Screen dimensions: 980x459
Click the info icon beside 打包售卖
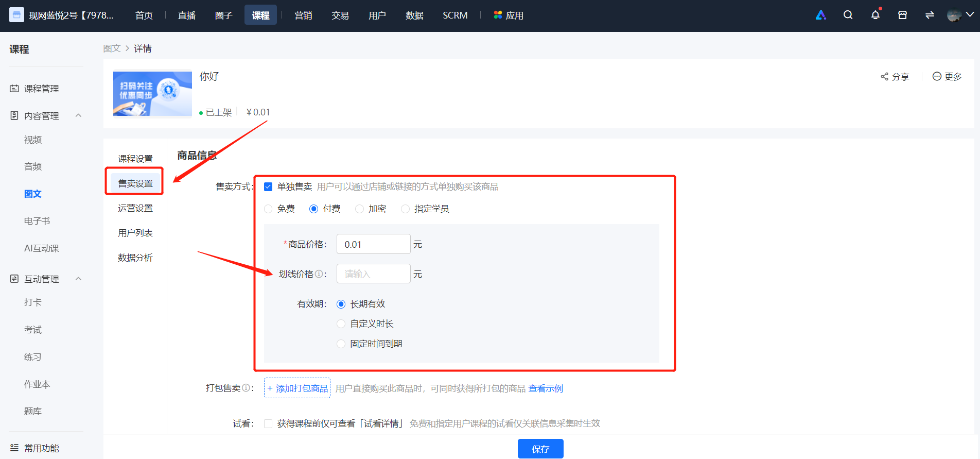[x=246, y=388]
